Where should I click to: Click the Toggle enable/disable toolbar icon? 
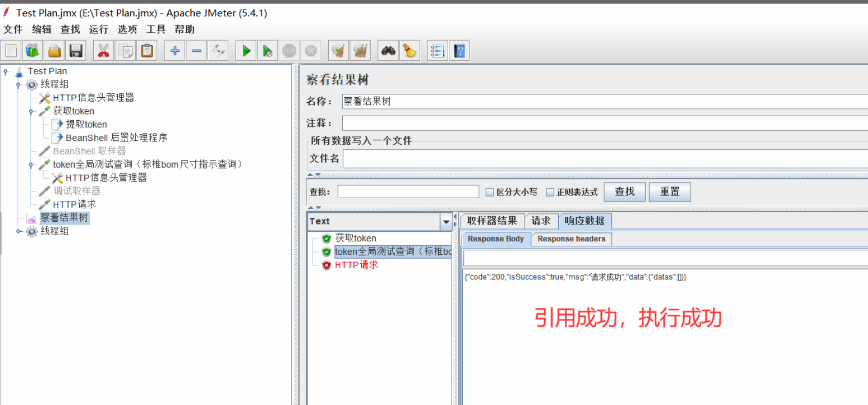pos(218,51)
